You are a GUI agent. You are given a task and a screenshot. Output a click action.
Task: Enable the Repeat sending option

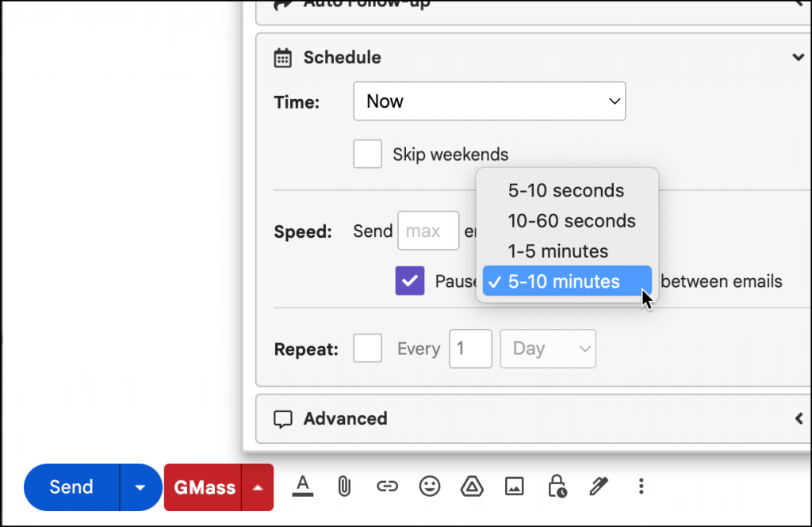point(367,349)
